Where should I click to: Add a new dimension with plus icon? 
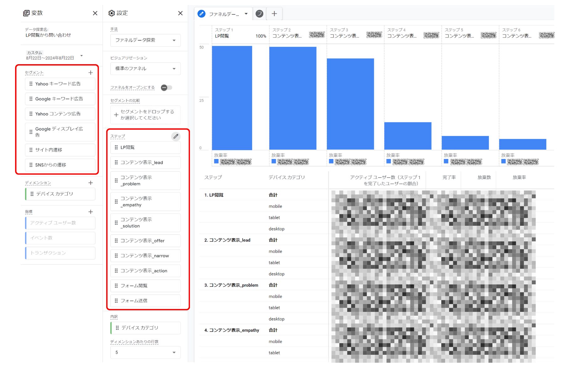click(91, 183)
